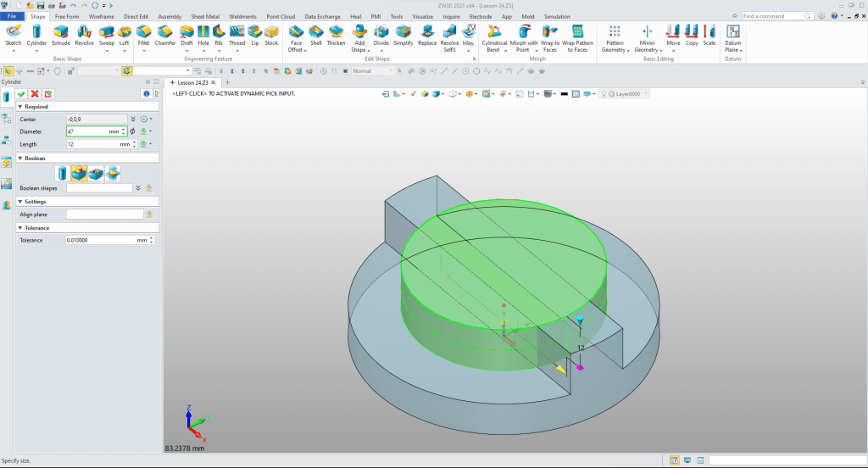Enable the Add boolean mode
The width and height of the screenshot is (868, 468).
click(79, 174)
